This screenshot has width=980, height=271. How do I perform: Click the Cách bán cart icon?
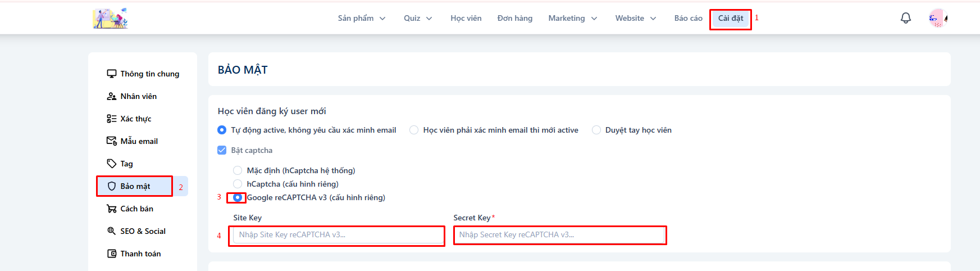coord(112,209)
